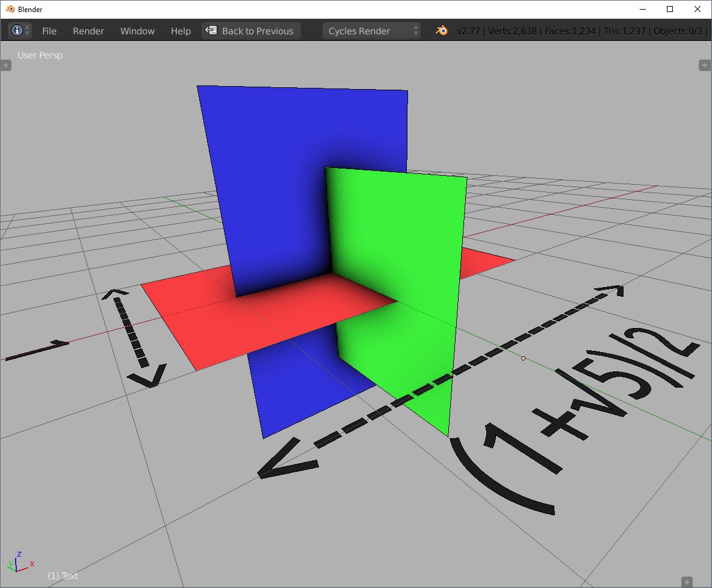Click the Blender icon in the window title bar
Screen dimensions: 712x588
coord(10,9)
